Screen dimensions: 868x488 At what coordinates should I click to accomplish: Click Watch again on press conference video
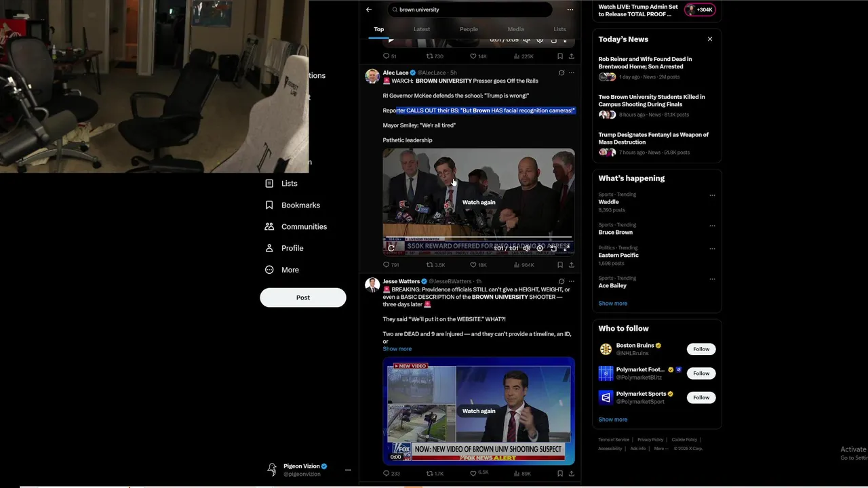click(x=479, y=202)
